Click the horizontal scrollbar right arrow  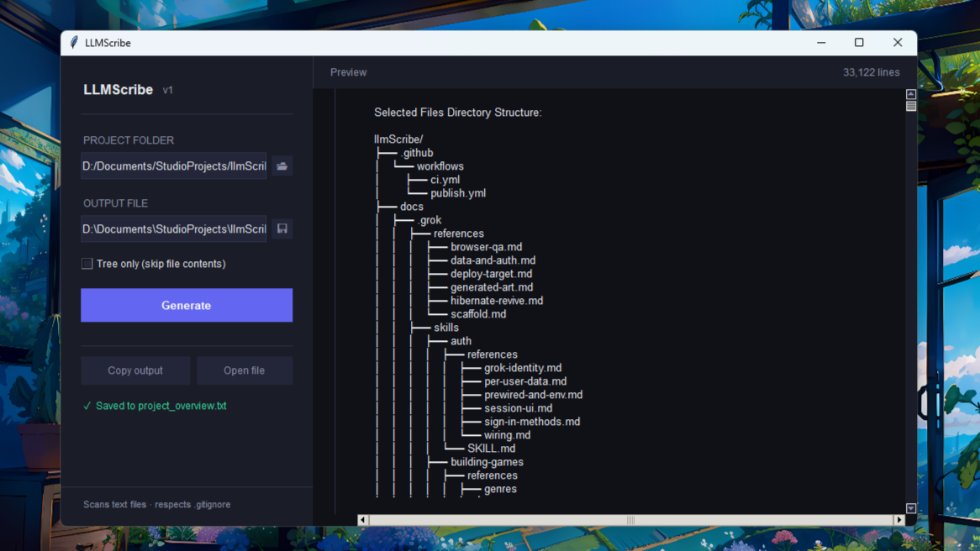tap(899, 520)
